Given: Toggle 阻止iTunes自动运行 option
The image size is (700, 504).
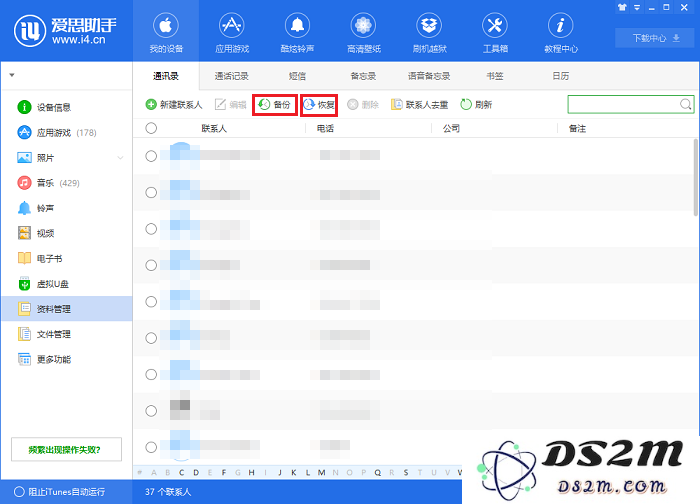Looking at the screenshot, I should click(59, 492).
